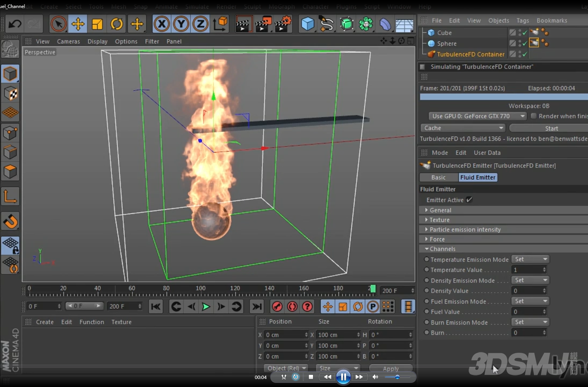Switch to Model mode
The height and width of the screenshot is (387, 588).
[x=10, y=73]
